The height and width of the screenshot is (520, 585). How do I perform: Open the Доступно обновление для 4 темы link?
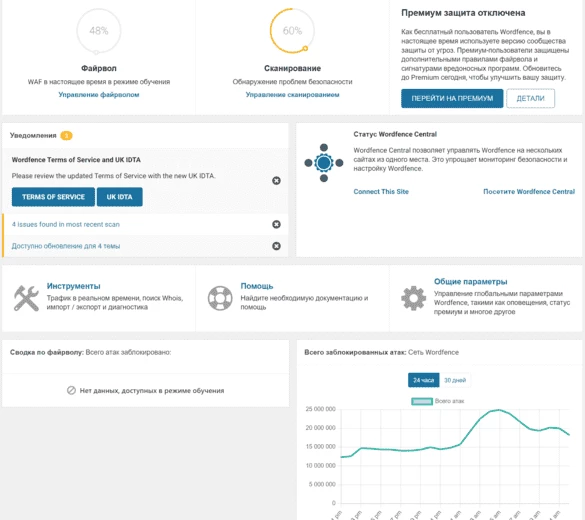(x=66, y=246)
